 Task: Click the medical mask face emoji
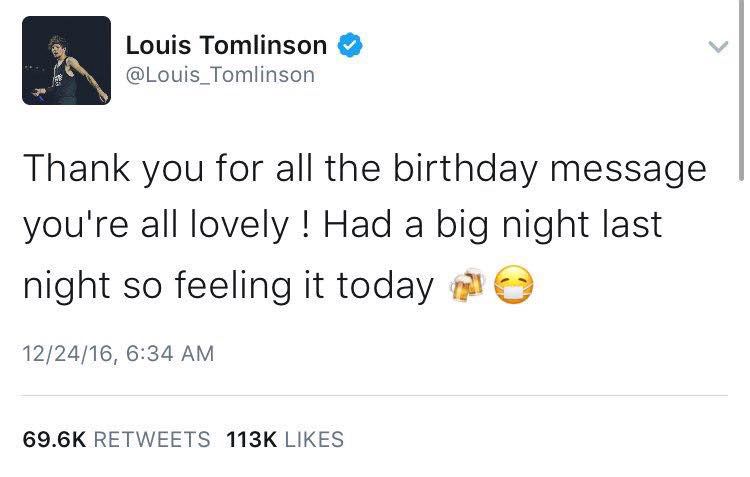[513, 286]
